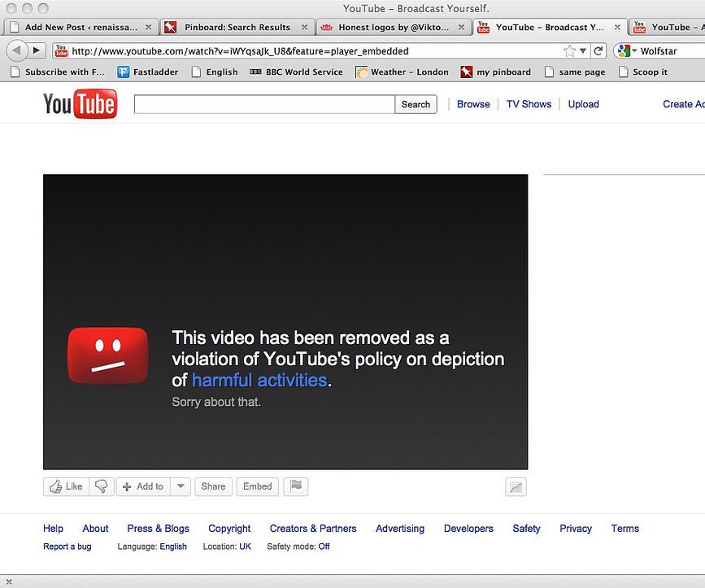This screenshot has width=705, height=588.
Task: Click the YouTube search input box
Action: (x=264, y=104)
